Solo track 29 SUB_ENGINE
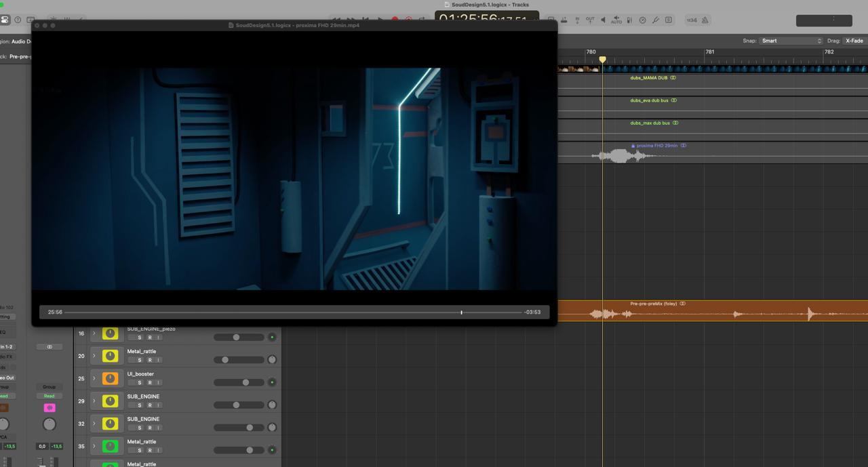Screen dimensions: 868x467 point(140,405)
